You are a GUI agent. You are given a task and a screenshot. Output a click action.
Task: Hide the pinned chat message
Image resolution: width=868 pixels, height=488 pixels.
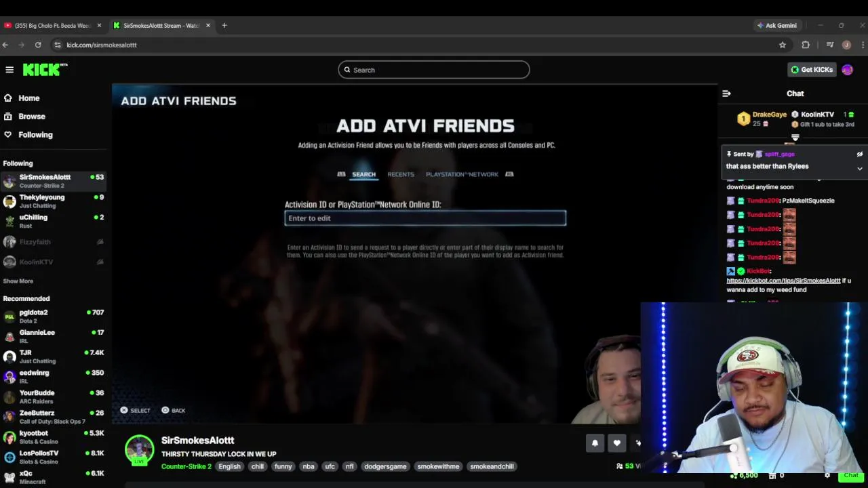coord(860,155)
